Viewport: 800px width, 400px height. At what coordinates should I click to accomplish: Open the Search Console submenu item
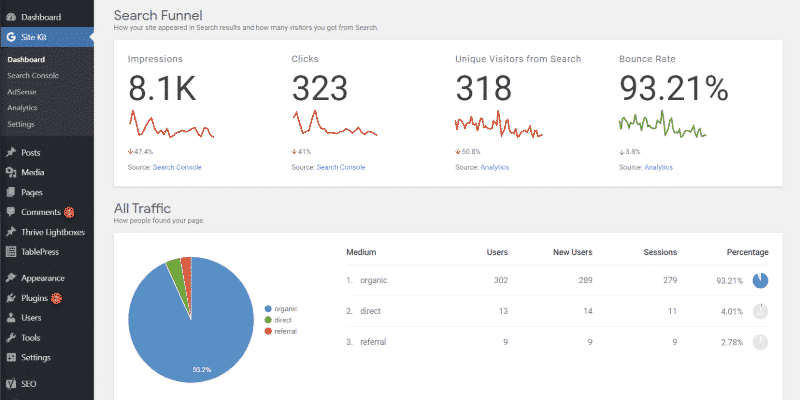click(x=33, y=76)
